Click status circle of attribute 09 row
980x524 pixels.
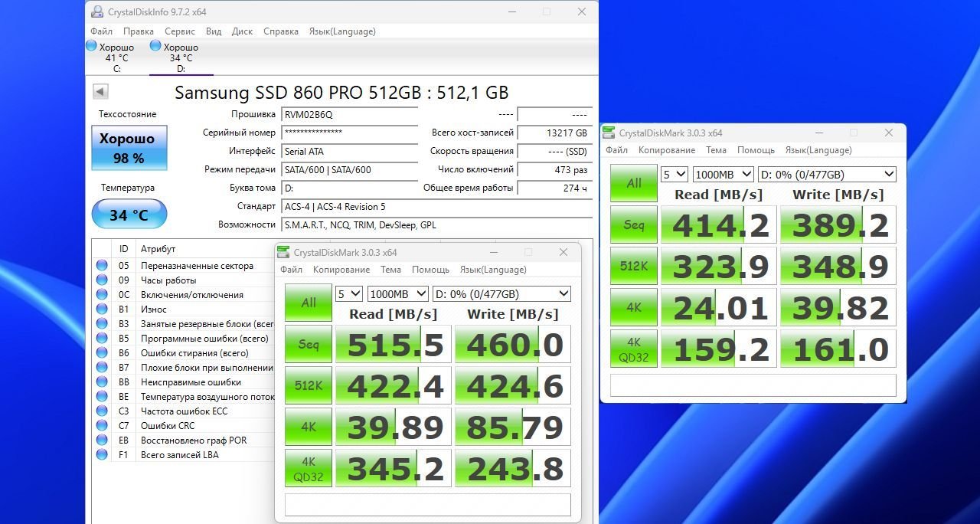tap(102, 280)
